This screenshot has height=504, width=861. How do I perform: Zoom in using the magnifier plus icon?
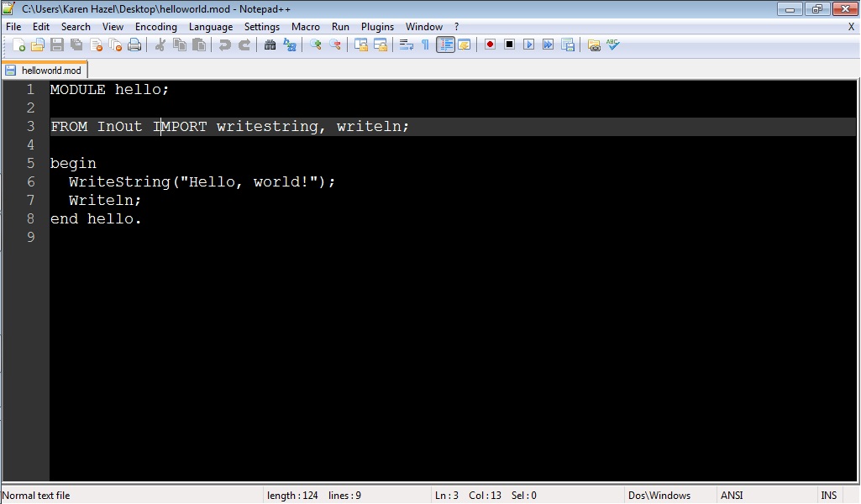pos(315,45)
